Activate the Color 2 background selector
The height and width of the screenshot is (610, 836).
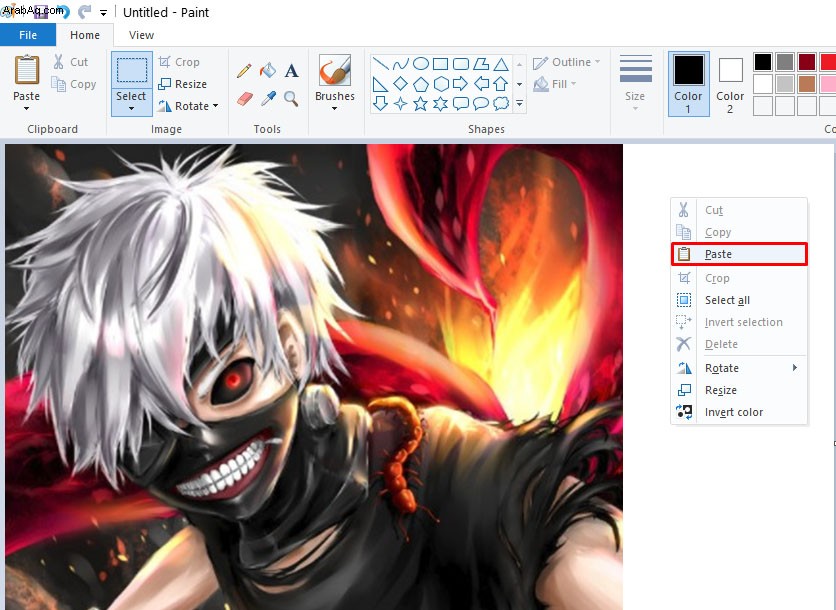[730, 84]
